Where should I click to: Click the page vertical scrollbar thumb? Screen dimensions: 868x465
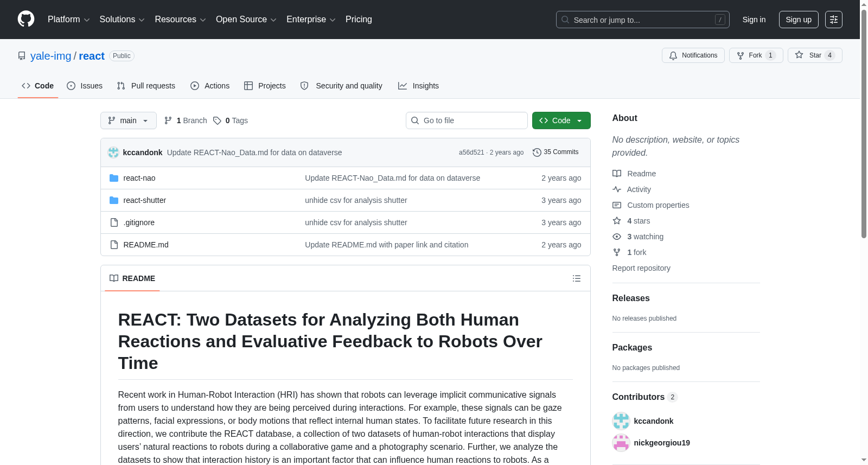point(864,124)
